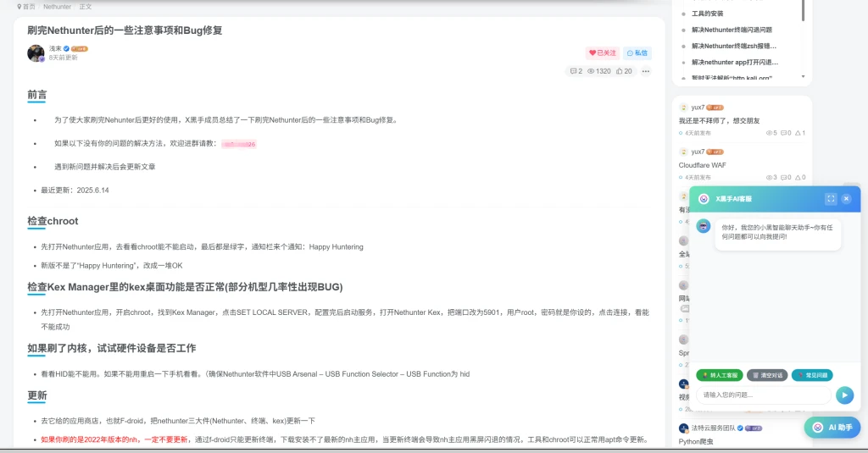The width and height of the screenshot is (868, 453).
Task: Jump to 工具的安装 in table of contents
Action: pos(707,14)
